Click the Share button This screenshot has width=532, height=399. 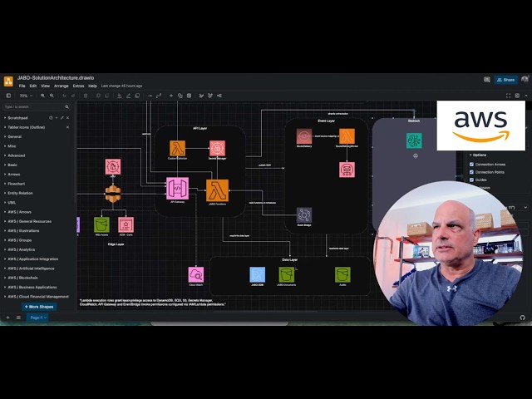pyautogui.click(x=505, y=80)
